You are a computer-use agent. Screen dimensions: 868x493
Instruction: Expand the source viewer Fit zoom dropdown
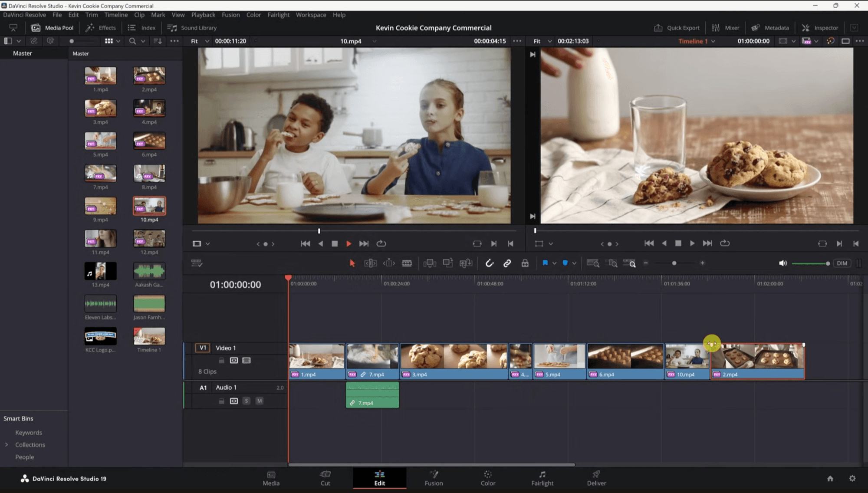point(200,41)
